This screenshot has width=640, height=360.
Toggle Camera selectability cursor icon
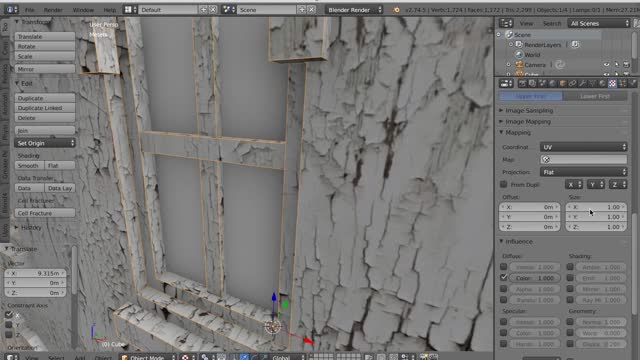(616, 64)
